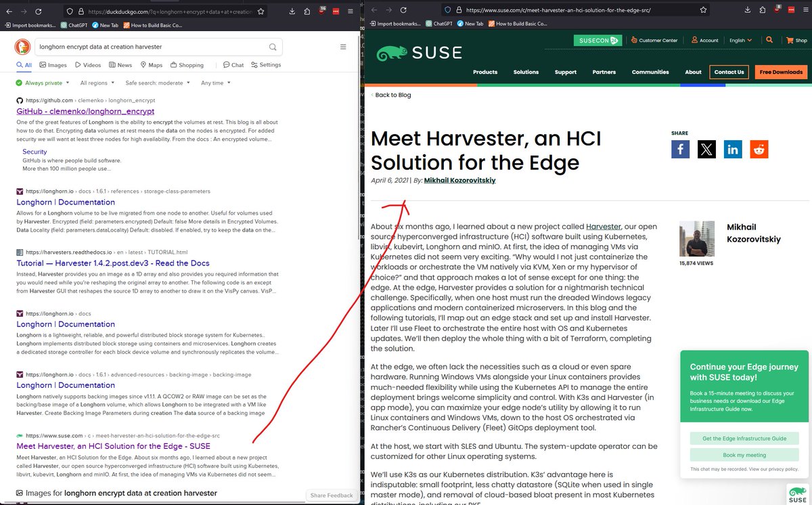This screenshot has height=505, width=812.
Task: Open the Safe search: moderate dropdown
Action: coord(158,83)
